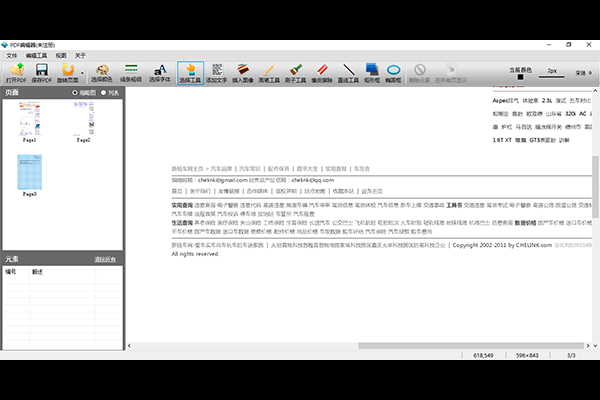This screenshot has height=400, width=600.
Task: Select the 列表 (List) radio button
Action: 103,93
